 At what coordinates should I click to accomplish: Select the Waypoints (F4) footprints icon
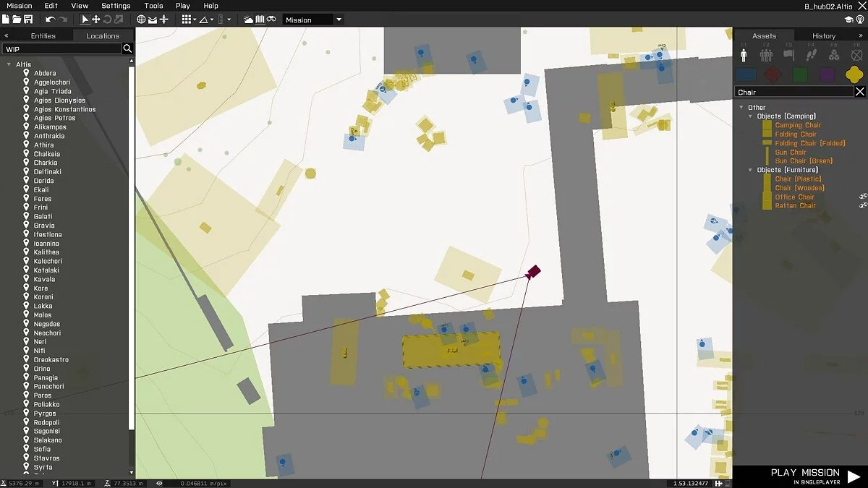[811, 55]
